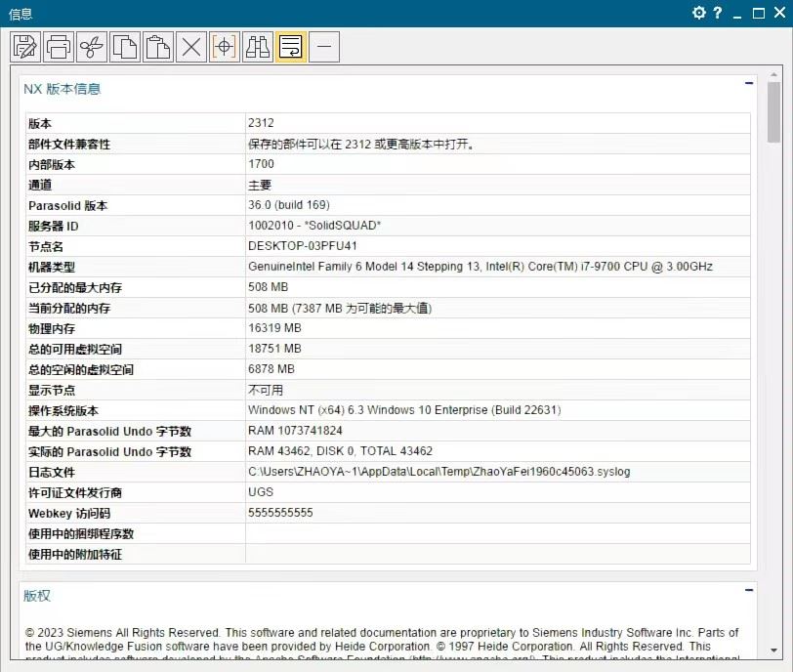Collapse the 版权 section

coord(749,590)
